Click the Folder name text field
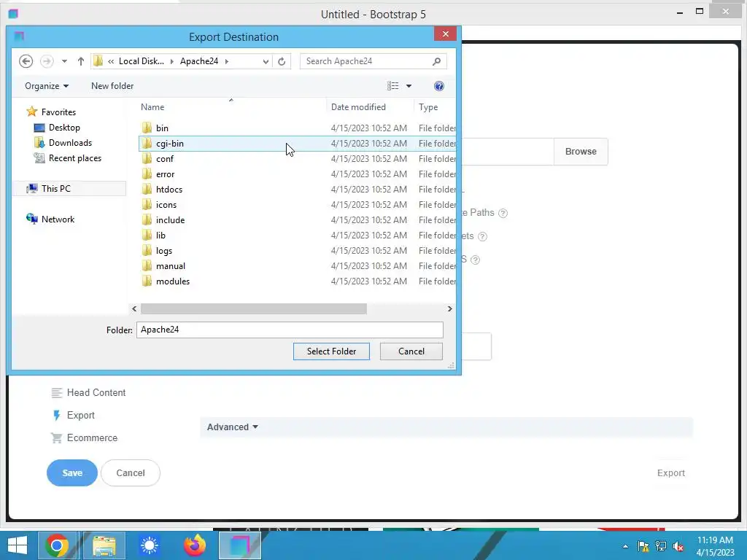747x560 pixels. coord(290,330)
